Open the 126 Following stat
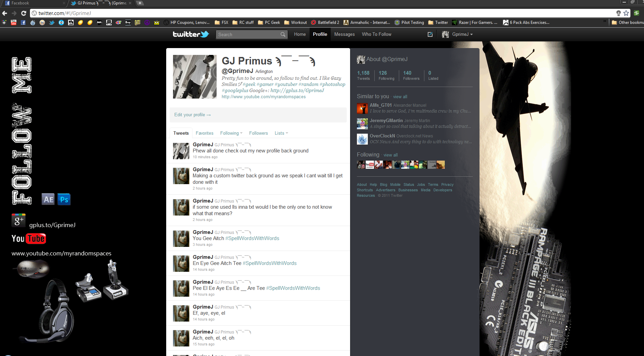This screenshot has height=356, width=644. point(386,75)
